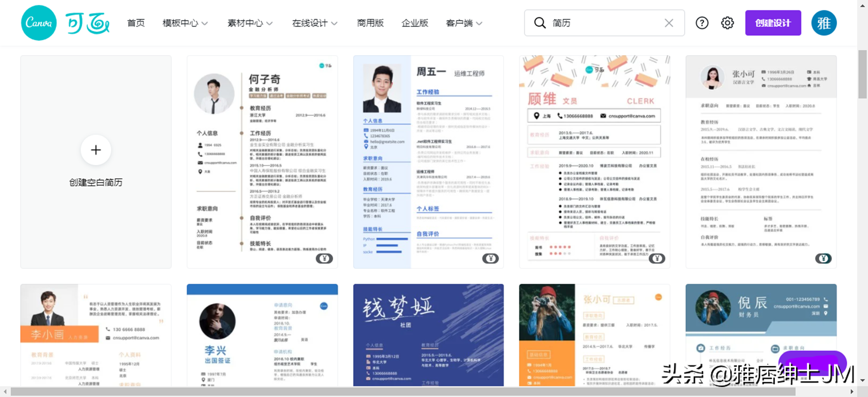This screenshot has height=397, width=868.
Task: Expand the 在线设计 dropdown
Action: pyautogui.click(x=315, y=23)
